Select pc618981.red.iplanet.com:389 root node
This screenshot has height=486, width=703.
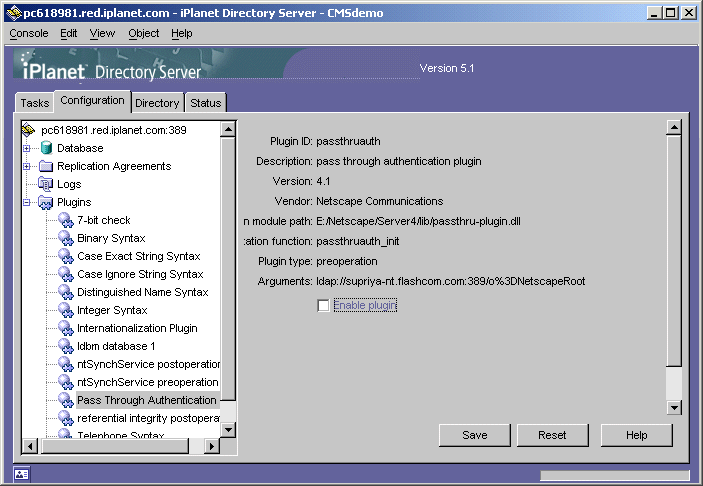(x=113, y=130)
